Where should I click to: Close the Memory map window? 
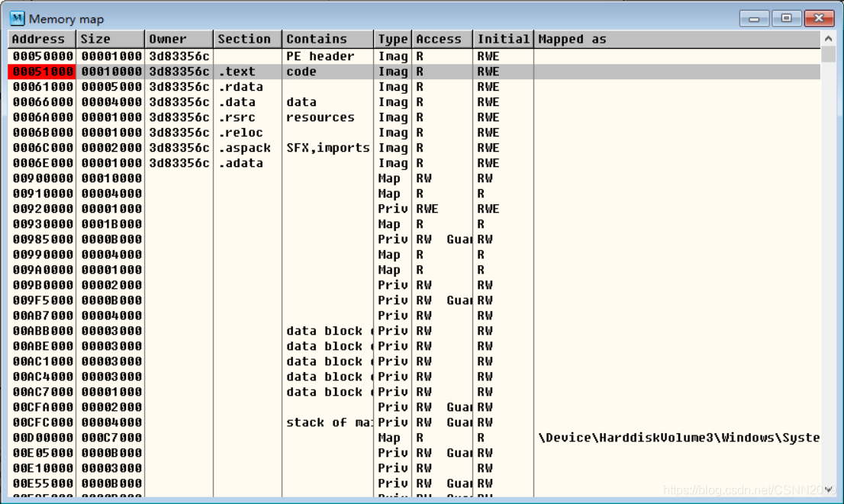click(819, 18)
